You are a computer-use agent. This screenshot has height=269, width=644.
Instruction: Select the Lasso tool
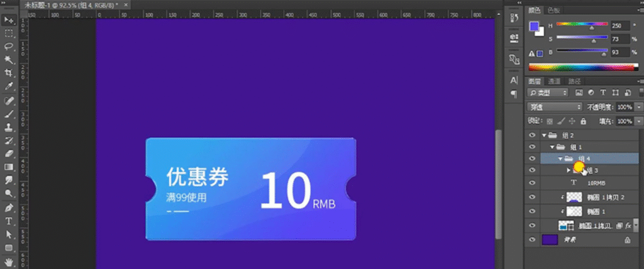click(9, 47)
